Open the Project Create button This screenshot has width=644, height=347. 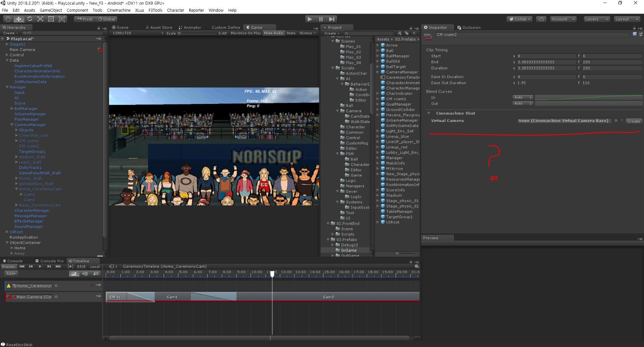click(x=331, y=33)
